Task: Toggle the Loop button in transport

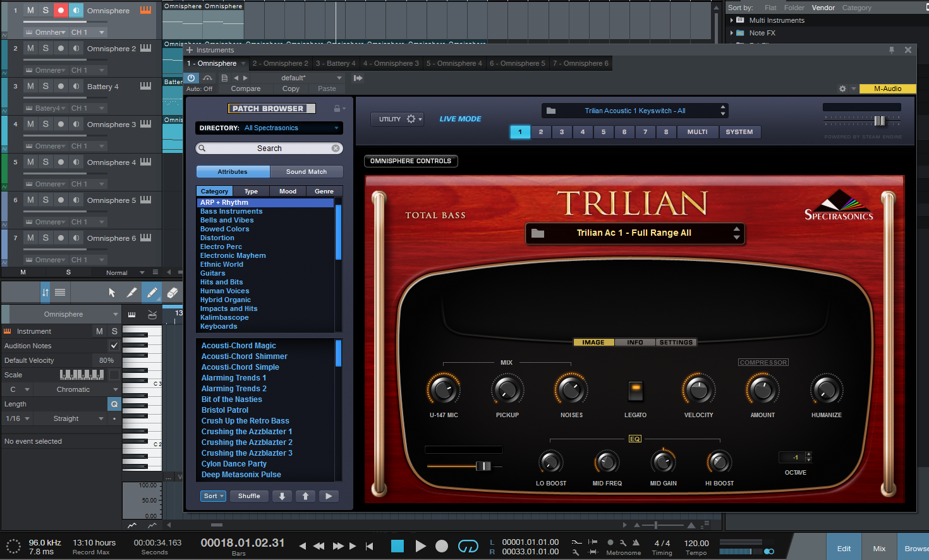Action: 468,546
